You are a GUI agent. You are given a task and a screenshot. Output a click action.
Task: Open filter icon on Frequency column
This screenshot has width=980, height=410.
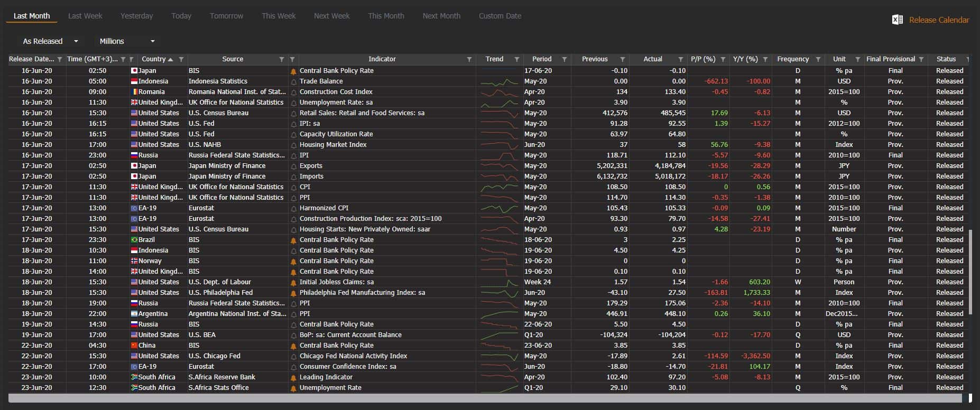coord(818,59)
